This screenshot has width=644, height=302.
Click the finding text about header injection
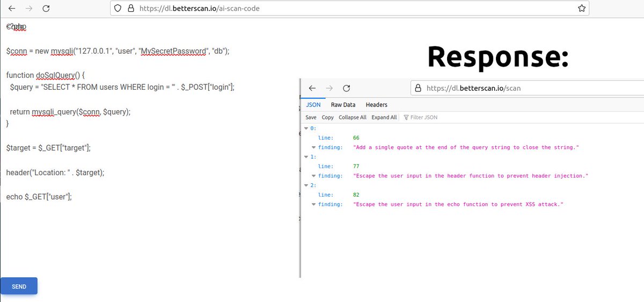[471, 176]
